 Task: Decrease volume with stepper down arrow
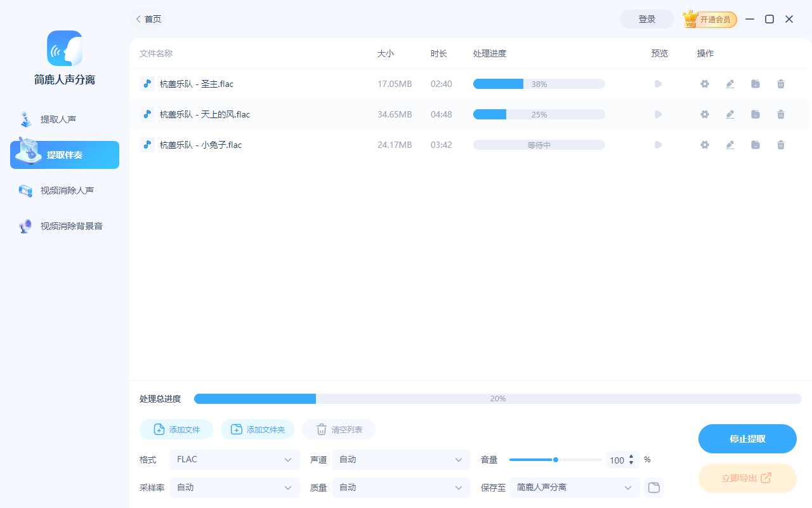pos(631,463)
